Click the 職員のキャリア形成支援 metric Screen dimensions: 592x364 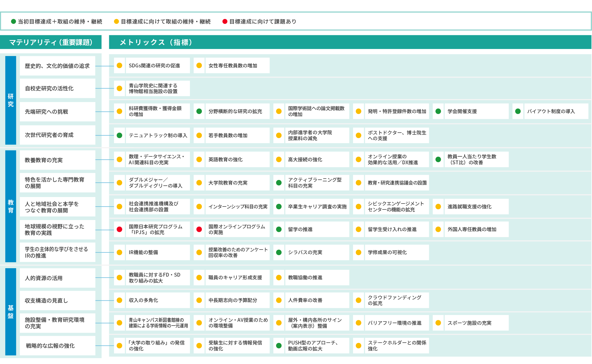click(x=237, y=277)
